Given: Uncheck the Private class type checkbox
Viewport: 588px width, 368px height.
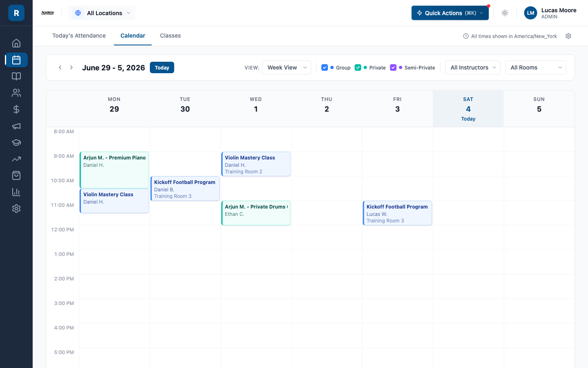Looking at the screenshot, I should point(358,67).
